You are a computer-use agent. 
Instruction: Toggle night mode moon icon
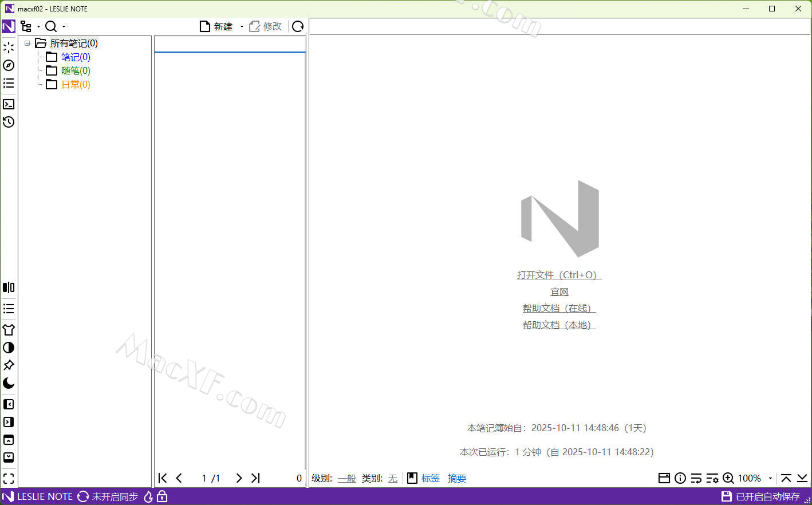(9, 383)
